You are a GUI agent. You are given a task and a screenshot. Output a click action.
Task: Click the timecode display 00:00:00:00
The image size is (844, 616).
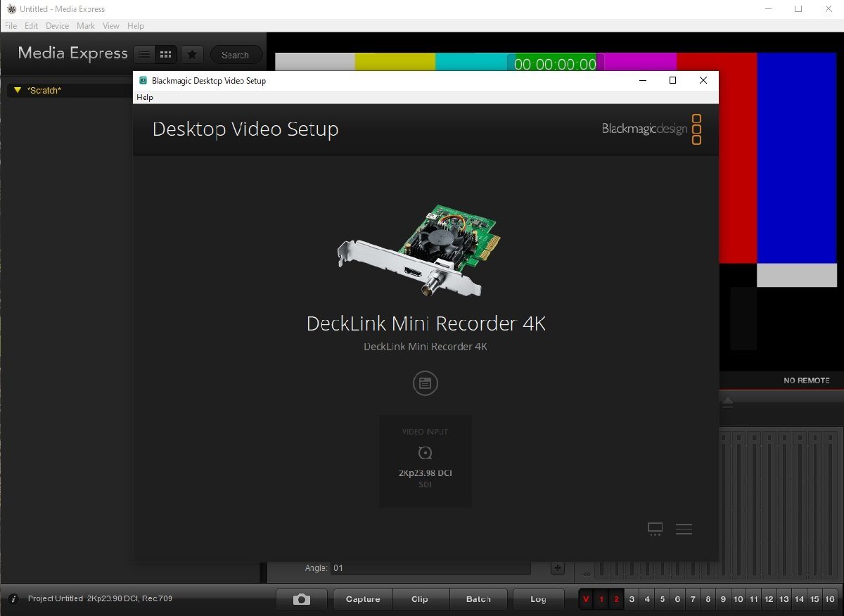tap(555, 64)
